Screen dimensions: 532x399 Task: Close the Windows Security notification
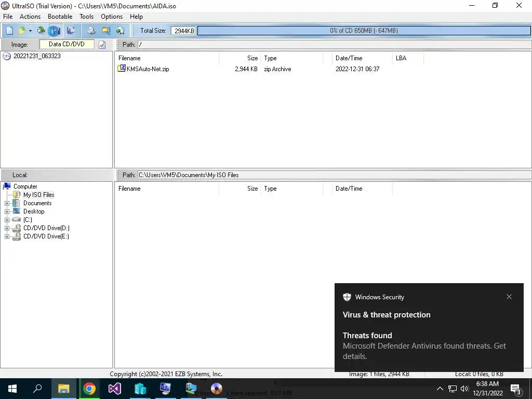(509, 297)
